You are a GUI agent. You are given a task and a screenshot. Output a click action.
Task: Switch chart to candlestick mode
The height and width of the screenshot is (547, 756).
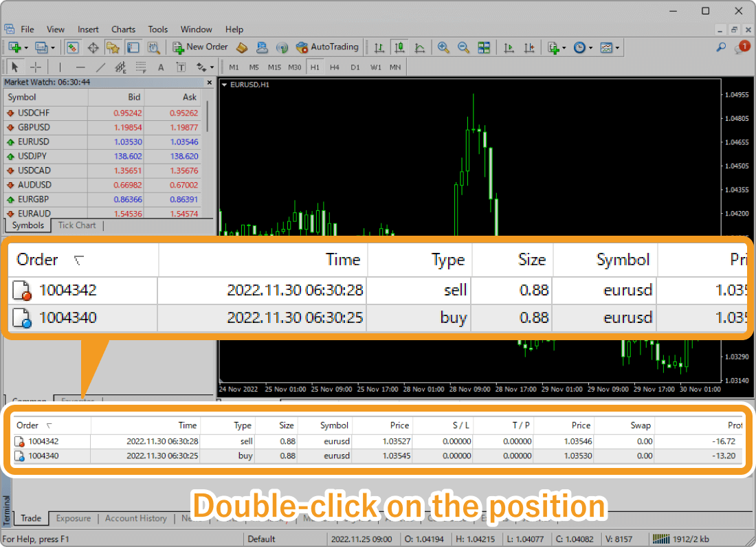399,47
